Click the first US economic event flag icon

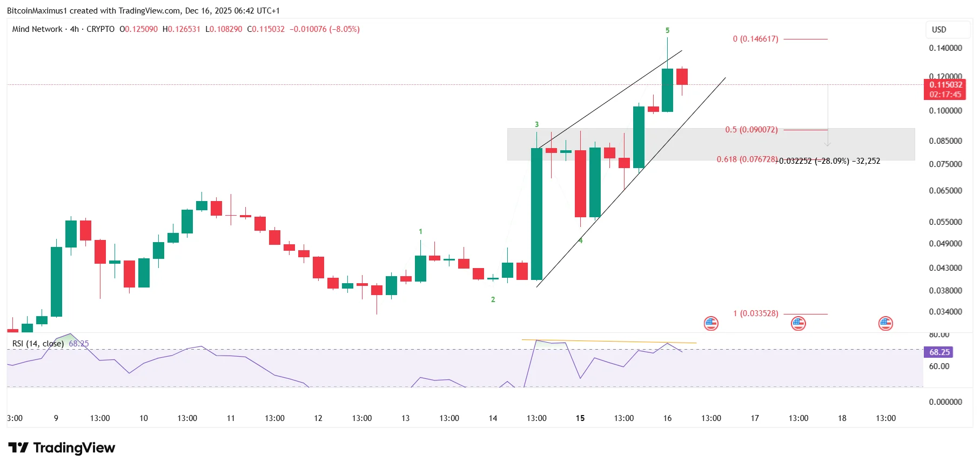(711, 324)
